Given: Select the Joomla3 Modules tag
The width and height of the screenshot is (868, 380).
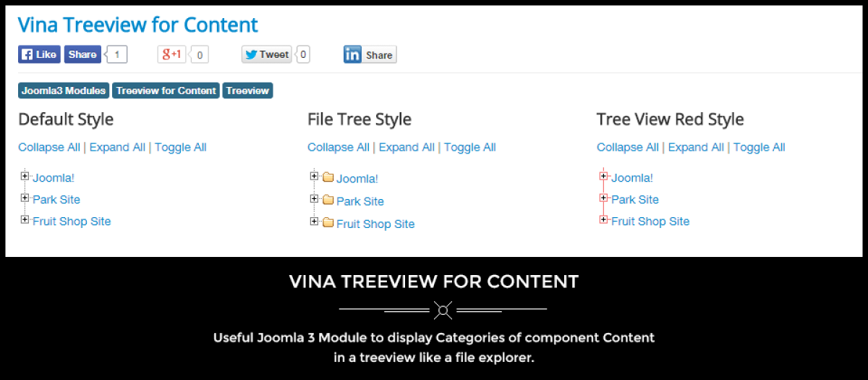Looking at the screenshot, I should pos(64,90).
